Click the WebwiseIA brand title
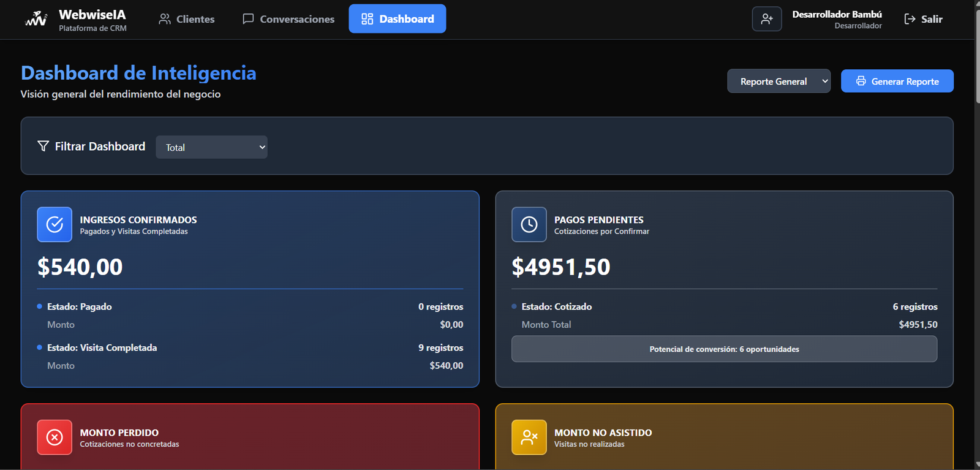 92,14
